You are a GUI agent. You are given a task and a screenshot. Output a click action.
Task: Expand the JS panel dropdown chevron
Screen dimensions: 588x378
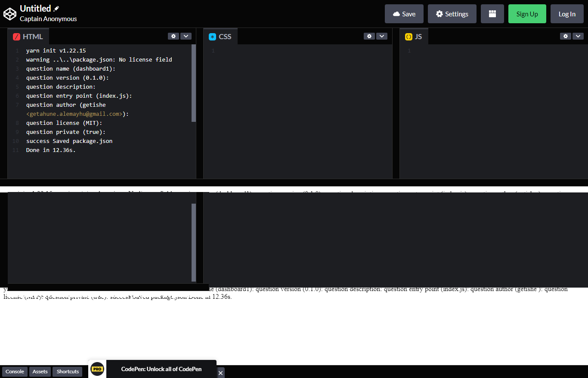[578, 36]
